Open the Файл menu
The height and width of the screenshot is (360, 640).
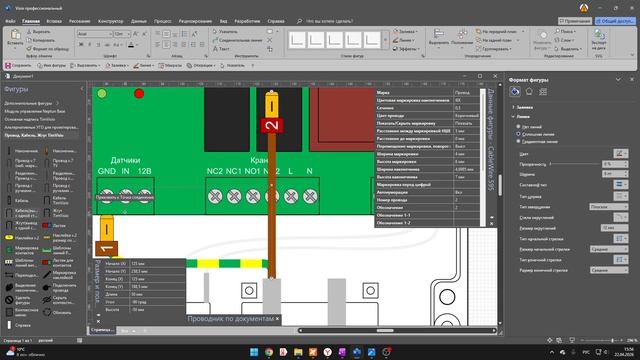click(10, 21)
